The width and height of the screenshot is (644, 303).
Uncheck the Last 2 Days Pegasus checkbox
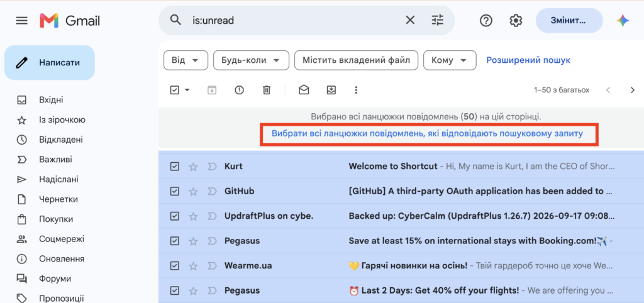pos(175,290)
